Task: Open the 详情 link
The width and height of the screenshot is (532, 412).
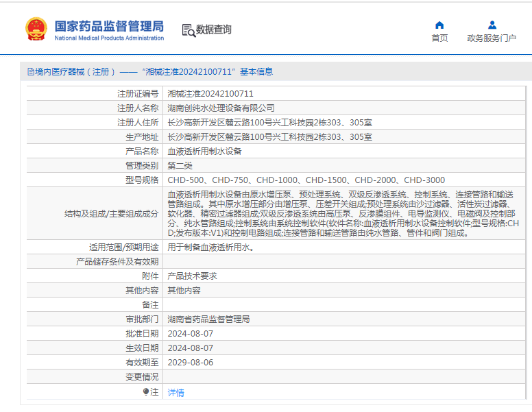Action: 176,393
